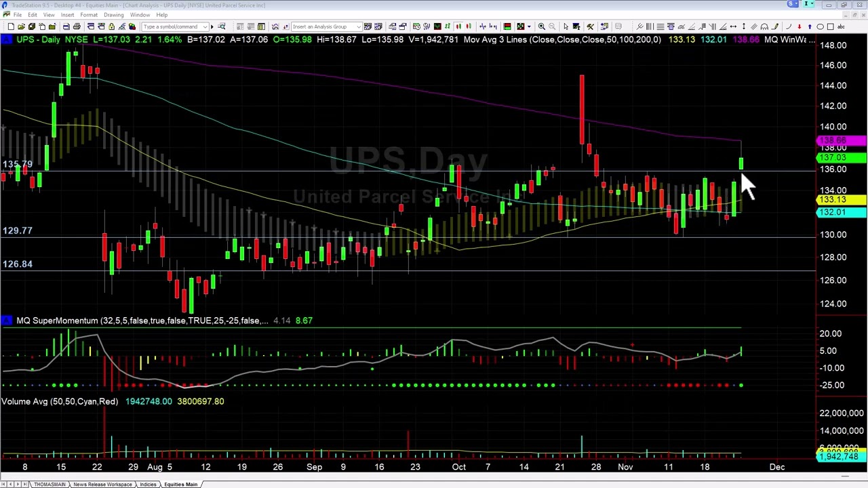Open the Help menu
The image size is (868, 488).
coord(161,15)
